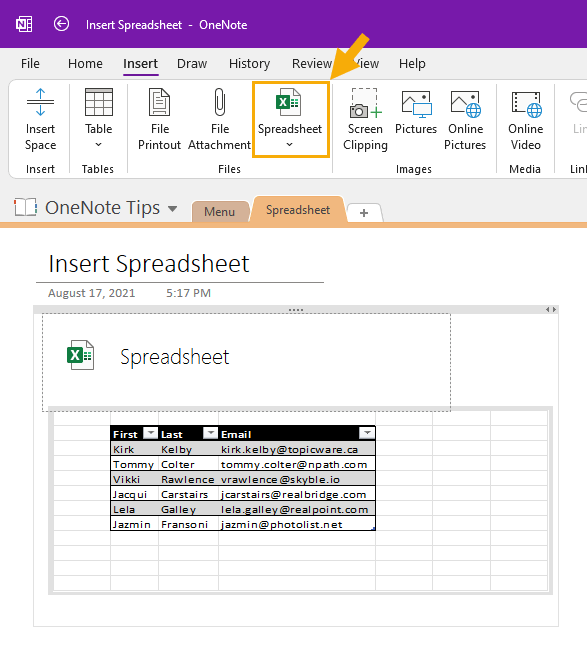This screenshot has width=587, height=654.
Task: Insert an Online Video
Action: [x=526, y=120]
